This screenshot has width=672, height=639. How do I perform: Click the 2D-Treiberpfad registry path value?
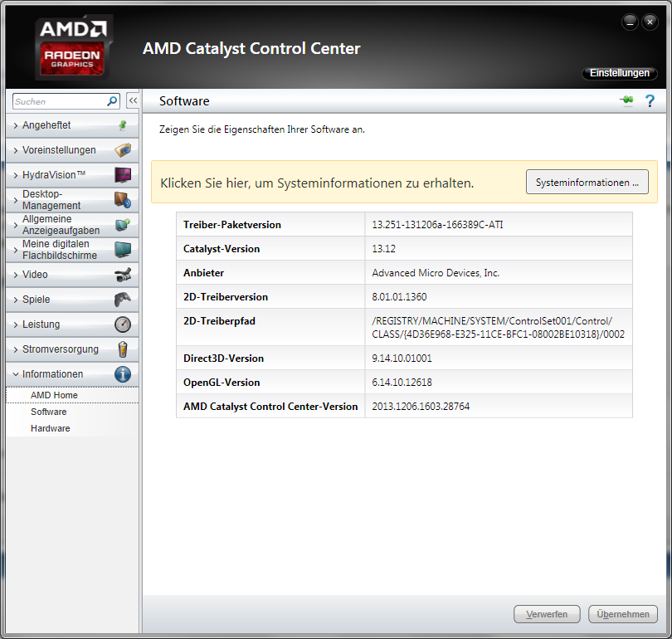click(x=498, y=328)
